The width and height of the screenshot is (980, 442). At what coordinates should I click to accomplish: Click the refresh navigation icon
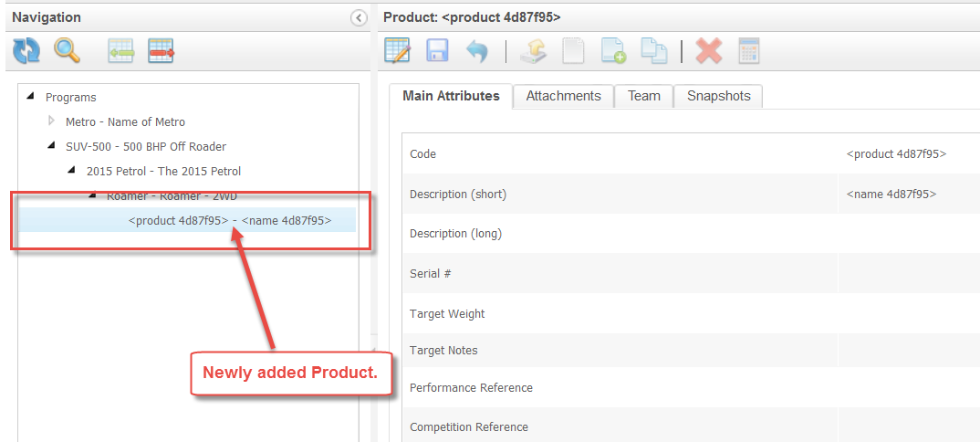(26, 51)
